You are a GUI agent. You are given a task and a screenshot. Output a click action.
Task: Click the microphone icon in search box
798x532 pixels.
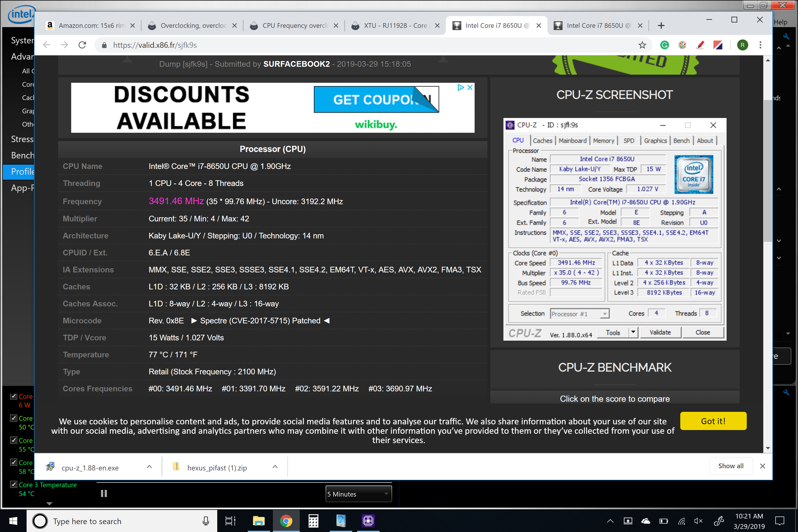[x=206, y=521]
